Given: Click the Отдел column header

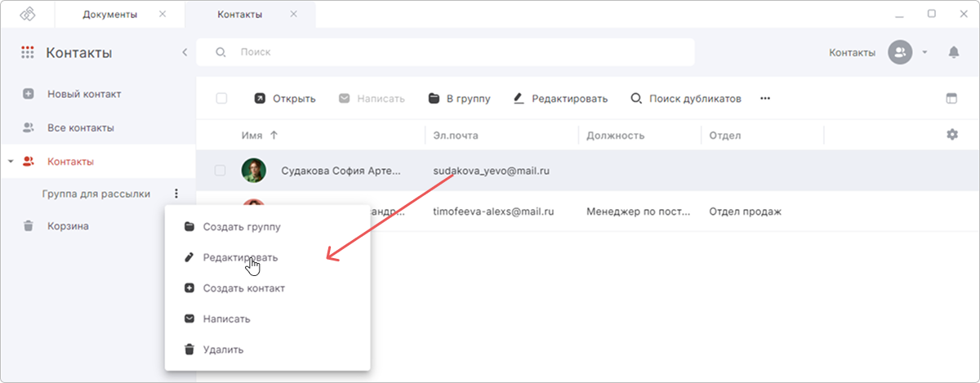Looking at the screenshot, I should pyautogui.click(x=724, y=136).
